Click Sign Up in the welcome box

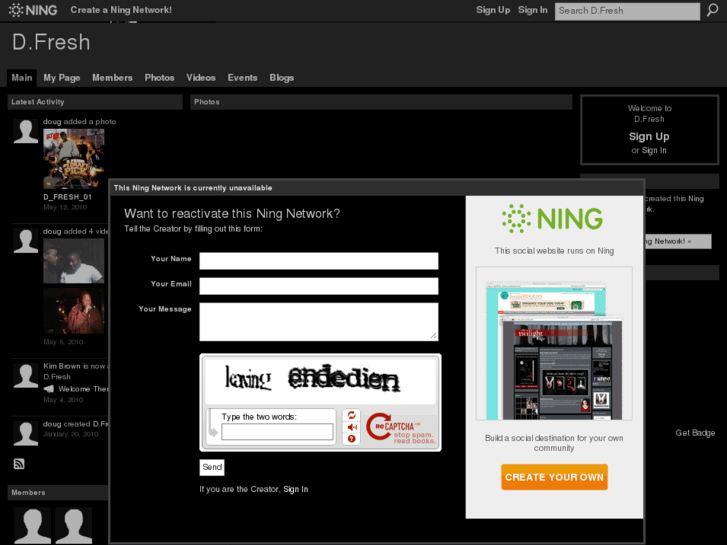(649, 136)
